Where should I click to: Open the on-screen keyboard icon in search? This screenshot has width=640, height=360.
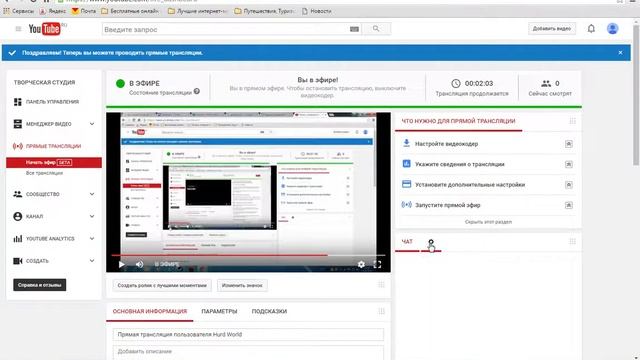[354, 29]
